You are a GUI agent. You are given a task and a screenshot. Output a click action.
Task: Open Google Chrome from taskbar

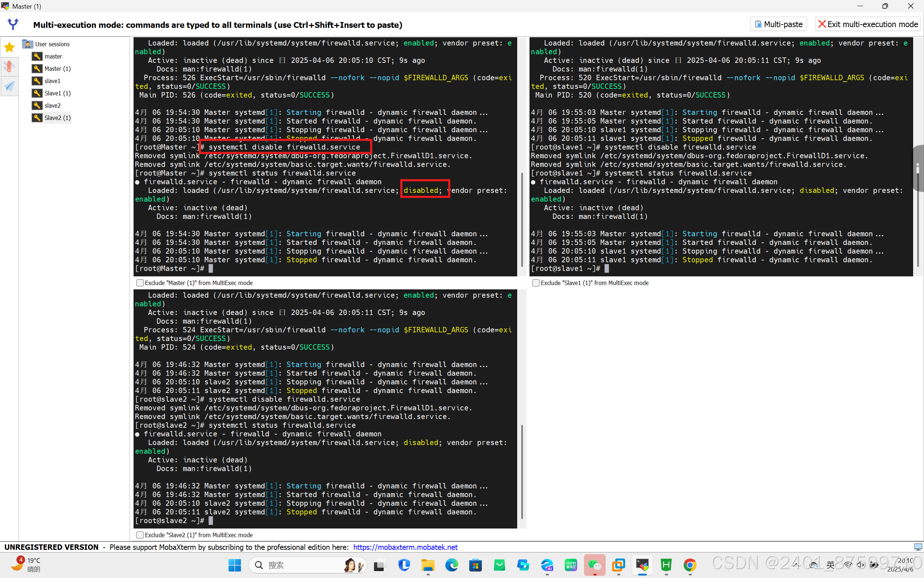point(690,565)
